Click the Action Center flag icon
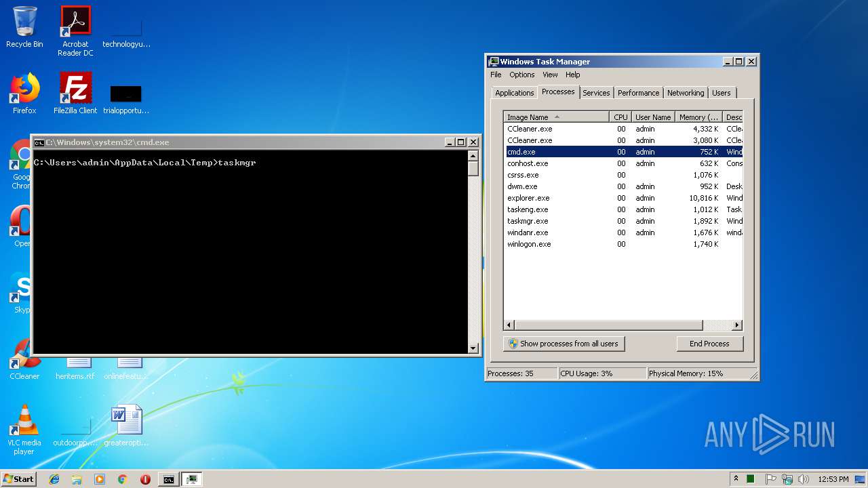Image resolution: width=868 pixels, height=488 pixels. pos(771,479)
